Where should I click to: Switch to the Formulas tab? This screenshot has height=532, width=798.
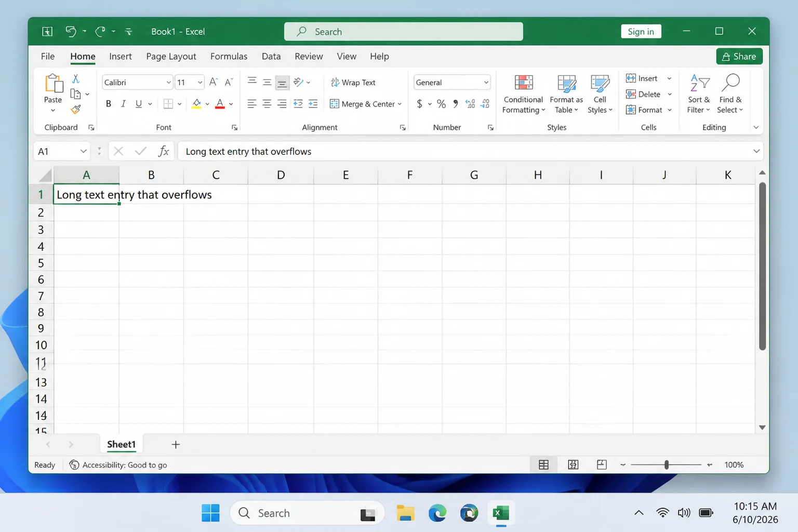click(x=229, y=56)
